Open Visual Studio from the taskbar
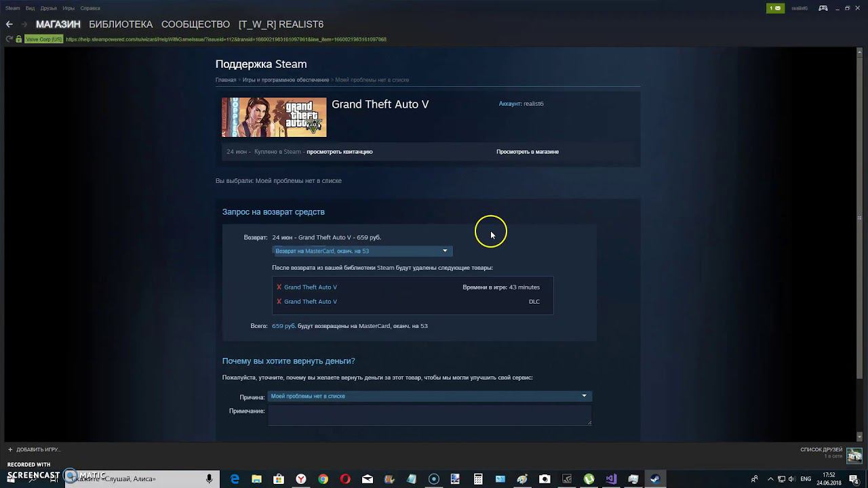This screenshot has width=868, height=488. 611,479
